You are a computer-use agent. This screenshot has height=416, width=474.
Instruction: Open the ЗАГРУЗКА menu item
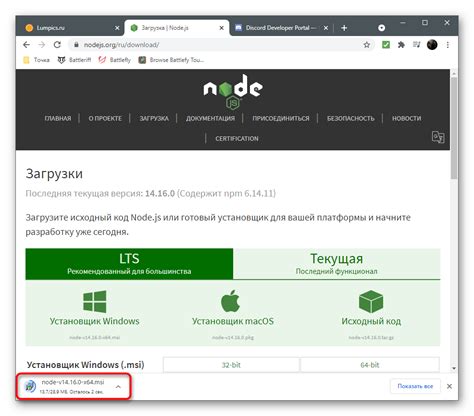154,118
